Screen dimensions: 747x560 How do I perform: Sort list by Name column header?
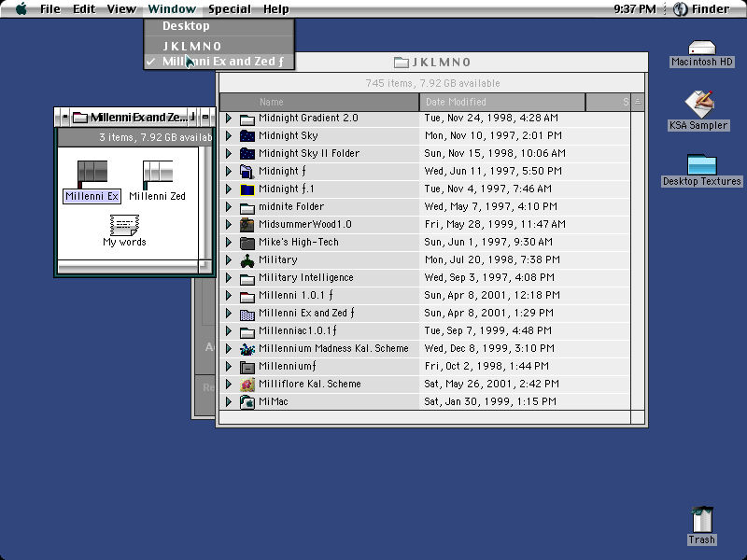pyautogui.click(x=319, y=102)
